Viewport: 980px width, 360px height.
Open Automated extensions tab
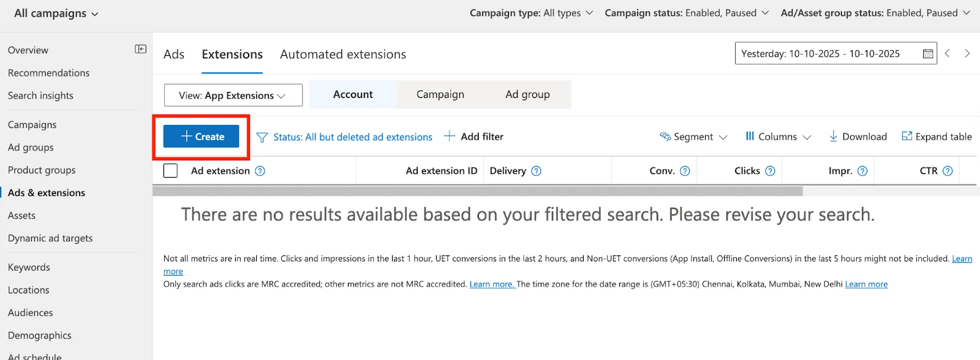pos(343,54)
